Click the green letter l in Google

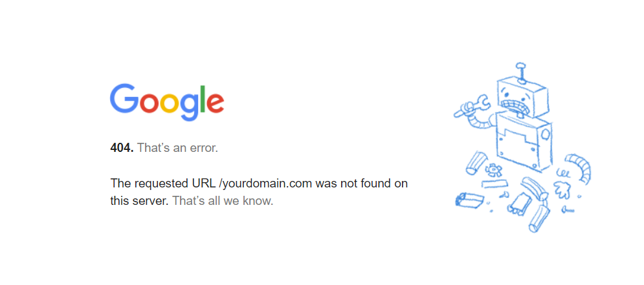(x=202, y=99)
